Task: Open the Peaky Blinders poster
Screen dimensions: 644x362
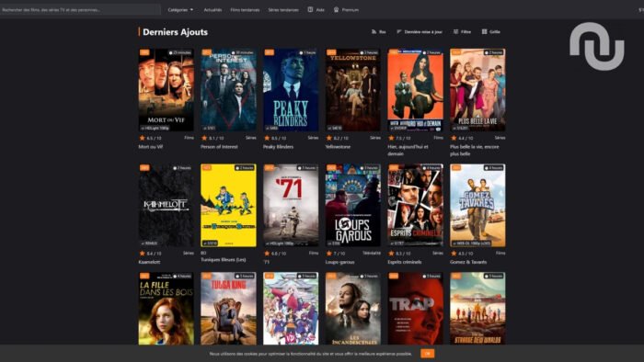Action: [x=291, y=90]
